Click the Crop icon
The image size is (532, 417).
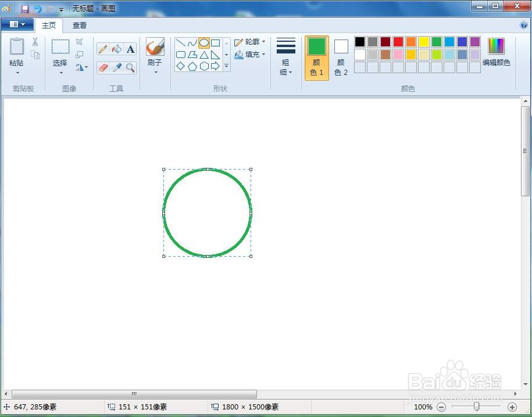tap(80, 42)
